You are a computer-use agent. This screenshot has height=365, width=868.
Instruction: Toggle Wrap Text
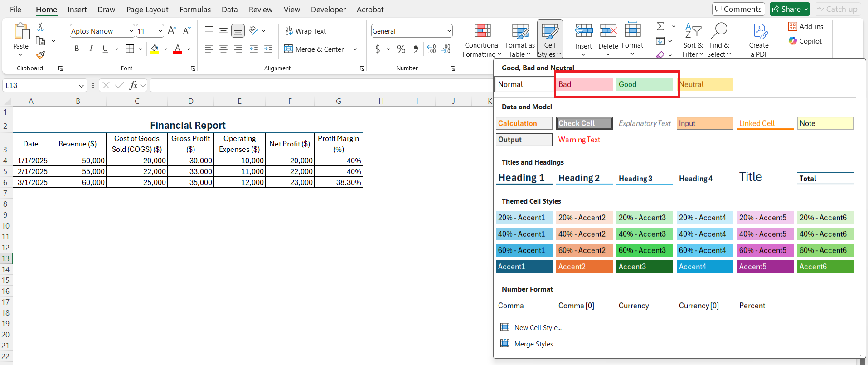click(305, 31)
